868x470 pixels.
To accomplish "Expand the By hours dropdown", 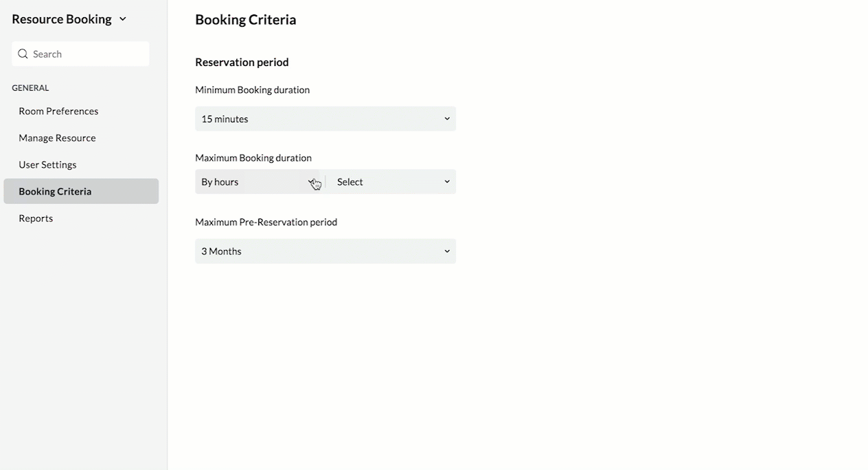I will pyautogui.click(x=258, y=182).
